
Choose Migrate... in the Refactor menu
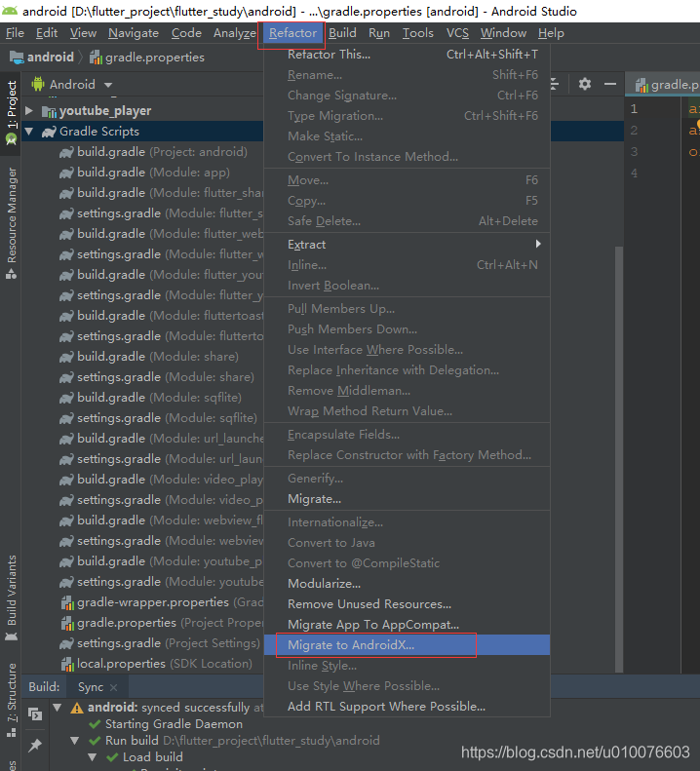click(x=407, y=499)
